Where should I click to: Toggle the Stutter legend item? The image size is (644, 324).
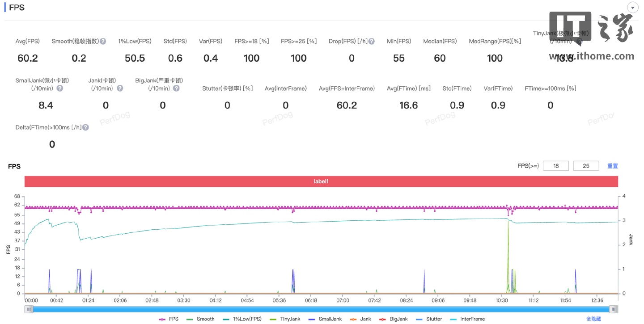click(x=429, y=319)
